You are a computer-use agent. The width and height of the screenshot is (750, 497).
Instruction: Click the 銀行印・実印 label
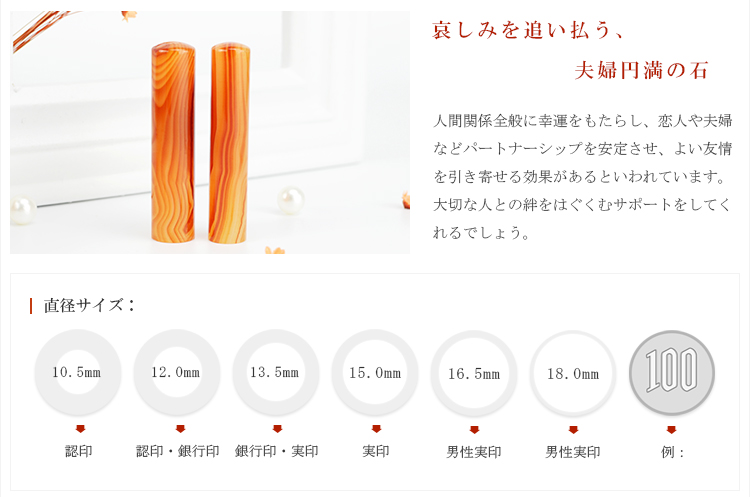(276, 451)
